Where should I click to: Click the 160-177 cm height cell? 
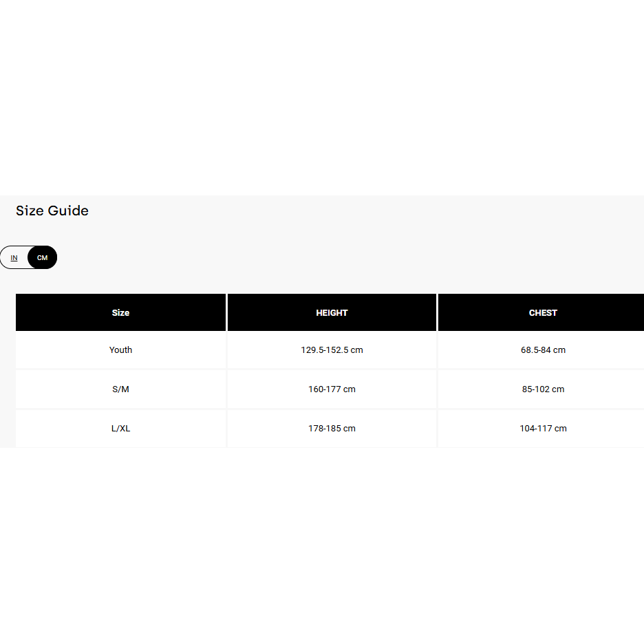332,389
